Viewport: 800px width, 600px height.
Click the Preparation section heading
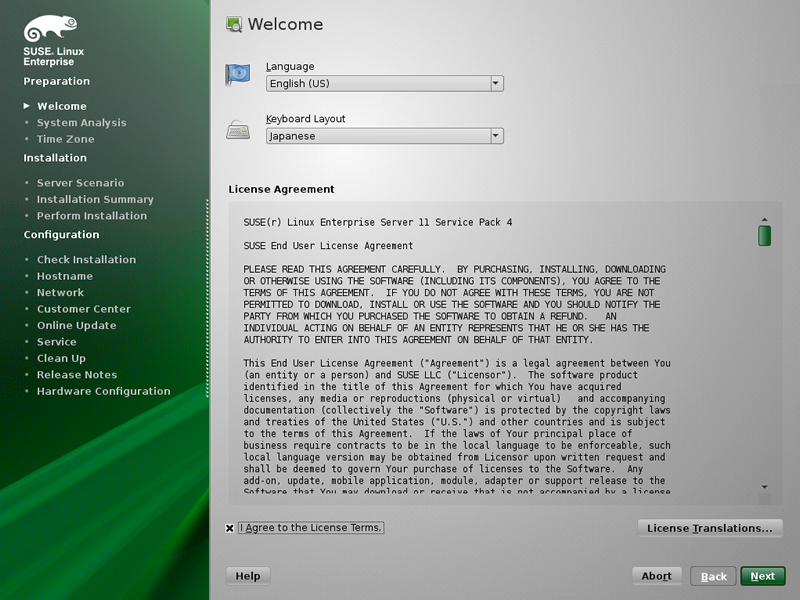[57, 81]
